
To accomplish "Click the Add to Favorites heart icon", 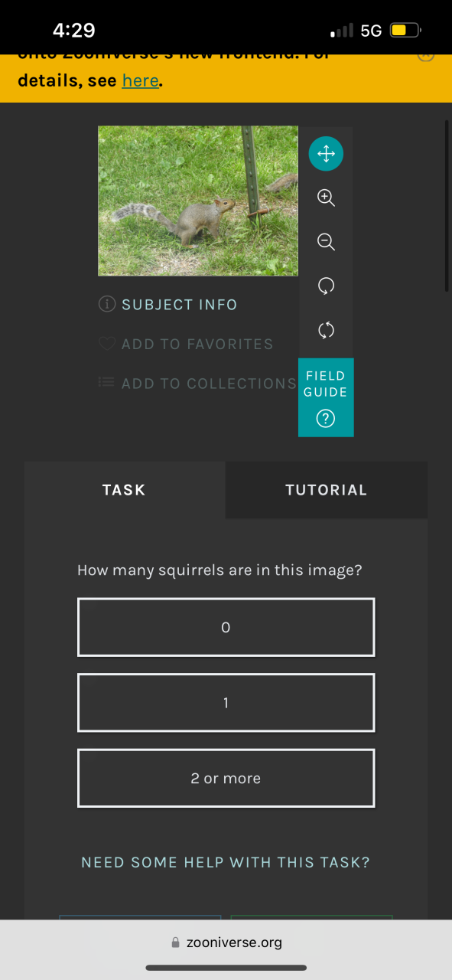I will point(107,345).
